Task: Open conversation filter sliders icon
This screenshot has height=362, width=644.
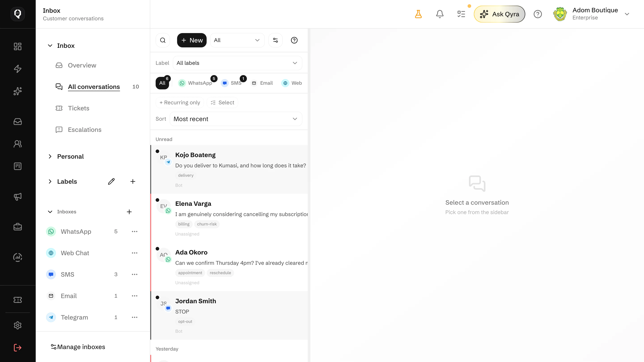Action: coord(275,40)
